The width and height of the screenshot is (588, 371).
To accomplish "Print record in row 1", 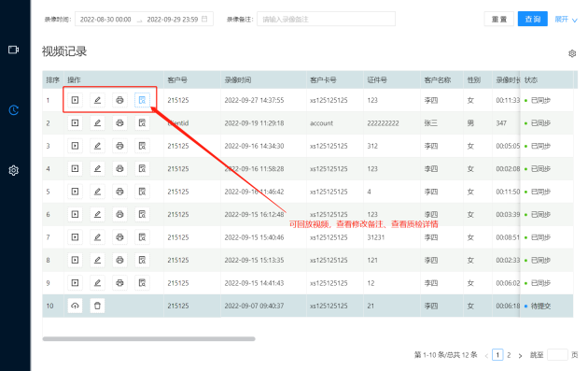I will coord(119,100).
